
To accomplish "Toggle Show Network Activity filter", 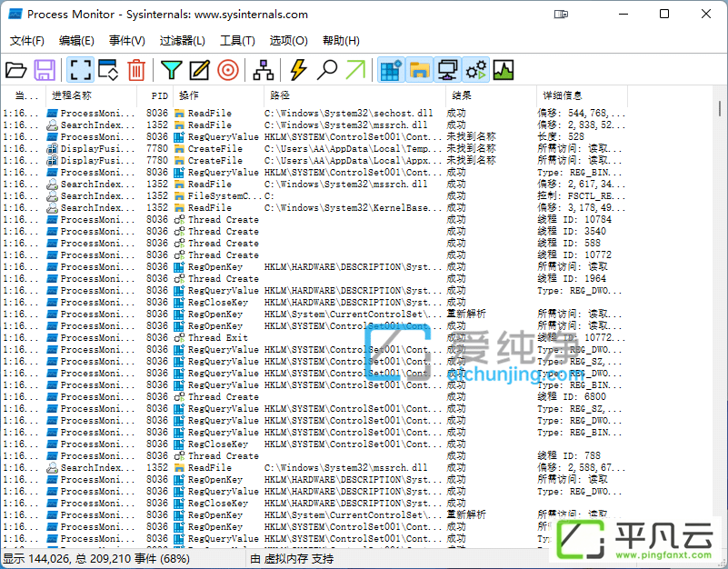I will 447,70.
